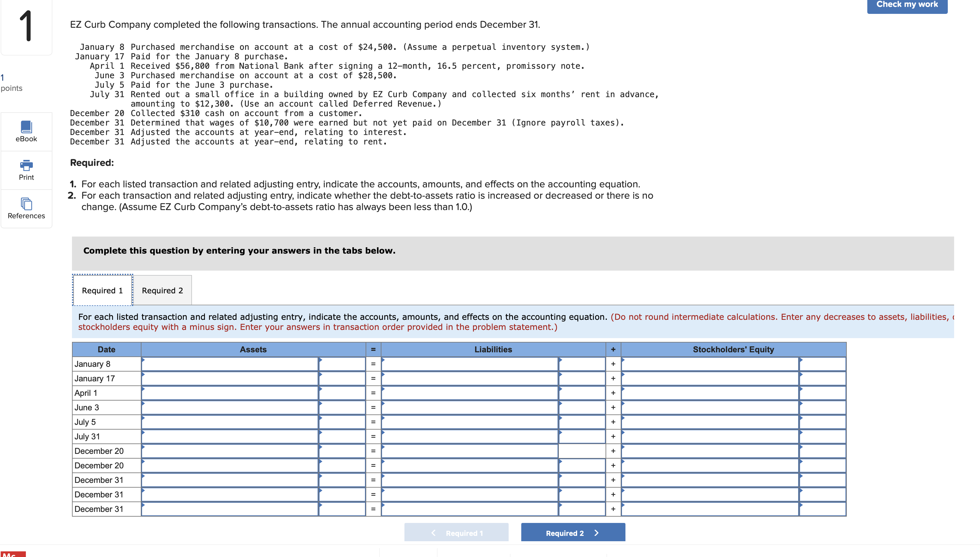The image size is (980, 557).
Task: Click the McGraw Hill logo at bottom
Action: point(13,554)
